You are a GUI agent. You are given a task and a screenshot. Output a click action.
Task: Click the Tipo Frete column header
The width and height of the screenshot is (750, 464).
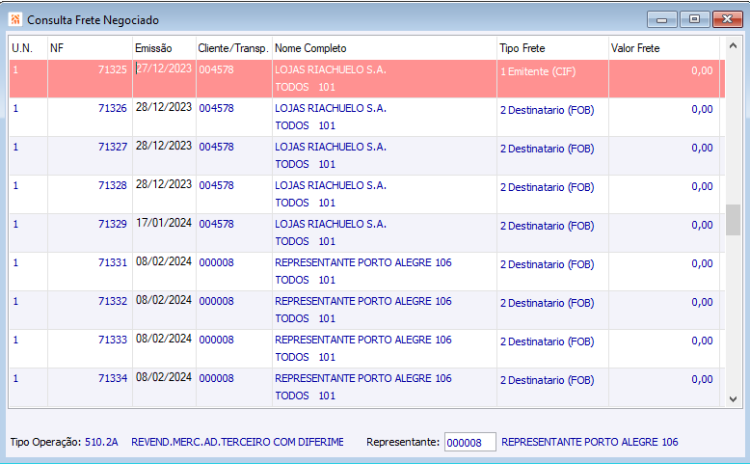(x=552, y=48)
